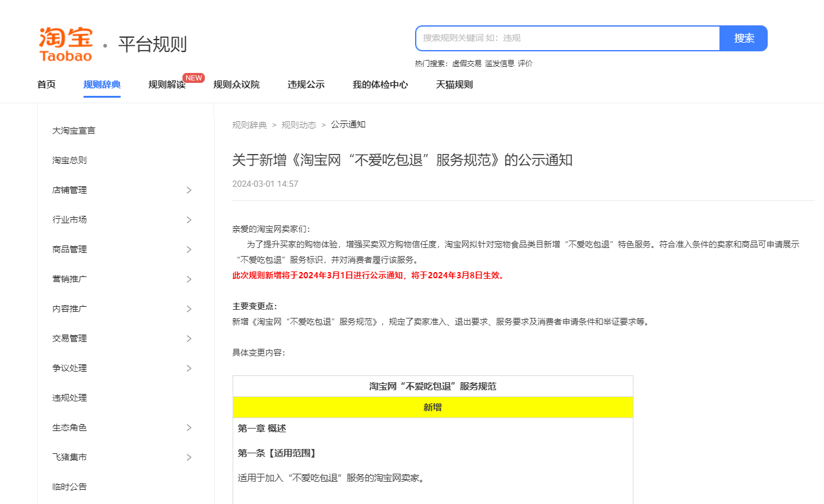824x504 pixels.
Task: Click the 平台规则 header title
Action: (x=152, y=45)
